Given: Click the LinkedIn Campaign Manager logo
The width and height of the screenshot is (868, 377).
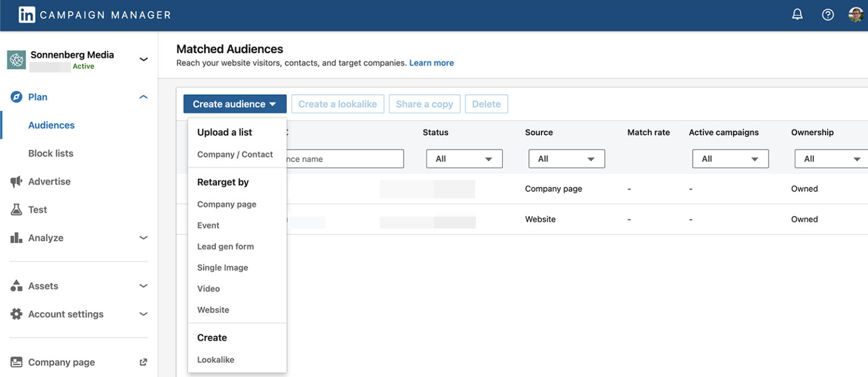Looking at the screenshot, I should (x=27, y=15).
